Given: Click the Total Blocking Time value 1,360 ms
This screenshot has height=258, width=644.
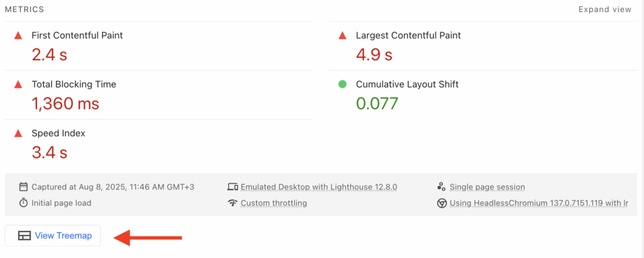Looking at the screenshot, I should pos(65,103).
